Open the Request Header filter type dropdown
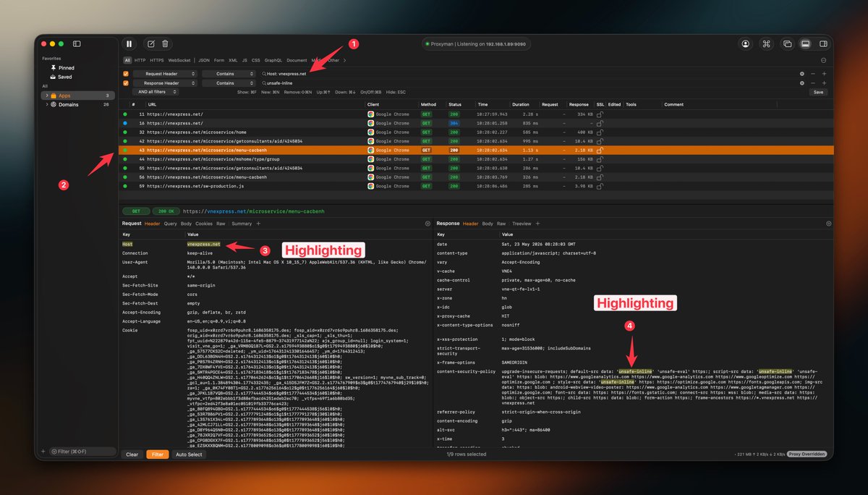The width and height of the screenshot is (868, 495). pyautogui.click(x=164, y=74)
